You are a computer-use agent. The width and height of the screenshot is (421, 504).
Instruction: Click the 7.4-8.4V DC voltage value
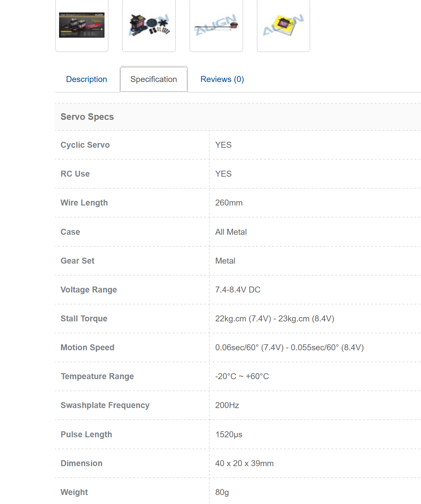click(238, 290)
